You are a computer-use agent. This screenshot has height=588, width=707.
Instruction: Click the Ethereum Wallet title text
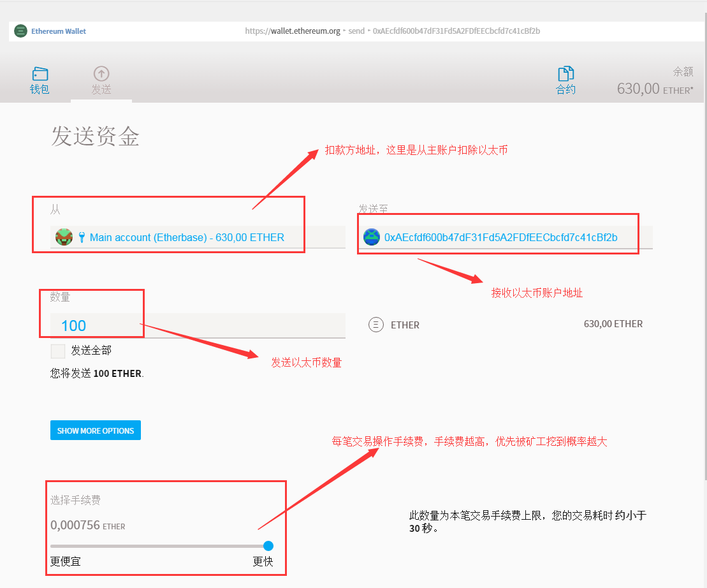click(x=59, y=31)
